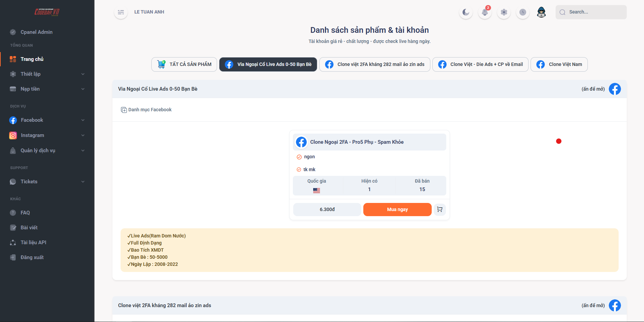
Task: Expand the Thiết lập sidebar menu
Action: click(x=47, y=74)
